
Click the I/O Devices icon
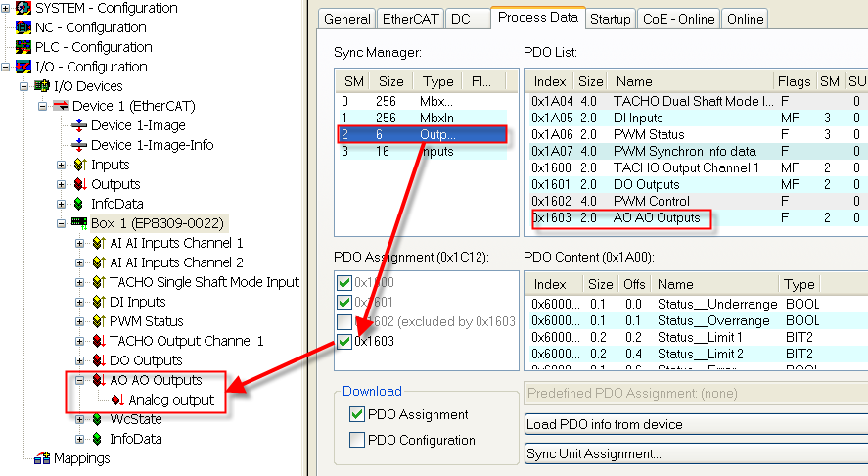point(42,86)
